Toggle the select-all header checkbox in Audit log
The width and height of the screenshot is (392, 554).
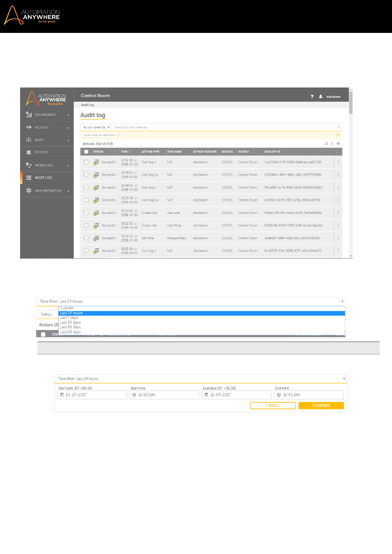point(86,152)
